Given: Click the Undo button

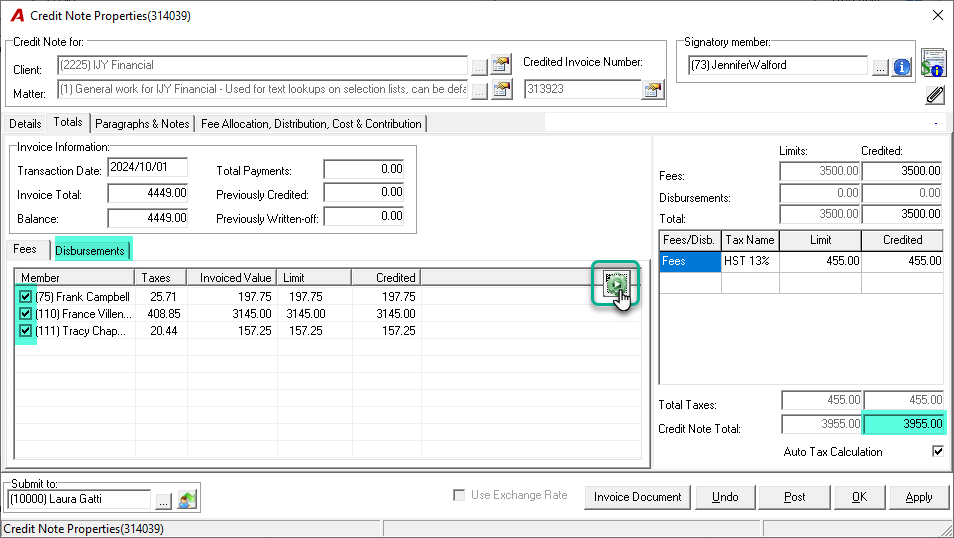Looking at the screenshot, I should (725, 497).
